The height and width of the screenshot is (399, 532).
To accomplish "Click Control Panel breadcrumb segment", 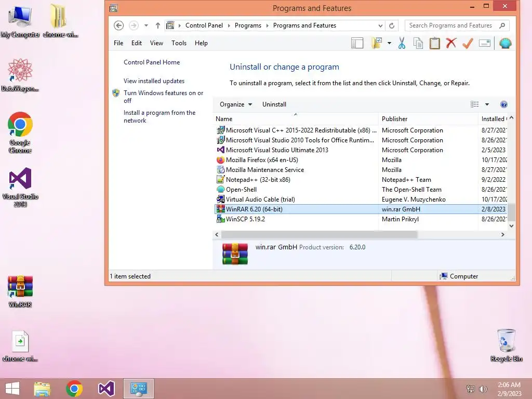I will (204, 25).
